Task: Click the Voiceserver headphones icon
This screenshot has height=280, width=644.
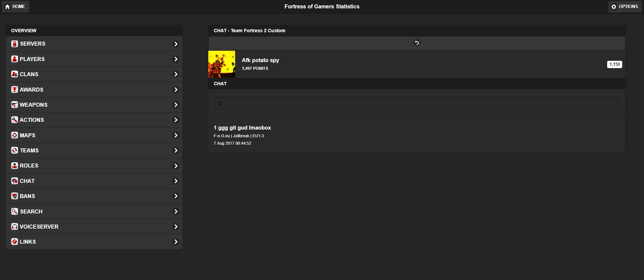Action: pyautogui.click(x=14, y=227)
